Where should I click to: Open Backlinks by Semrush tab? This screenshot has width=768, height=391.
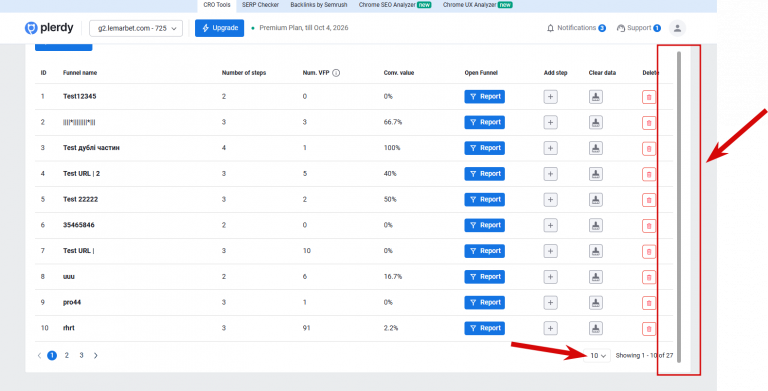318,5
